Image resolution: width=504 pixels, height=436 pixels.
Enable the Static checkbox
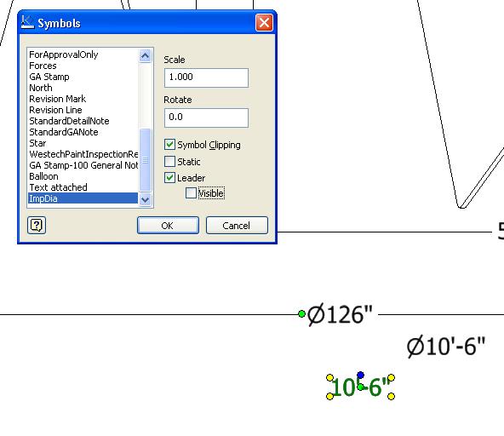point(169,162)
